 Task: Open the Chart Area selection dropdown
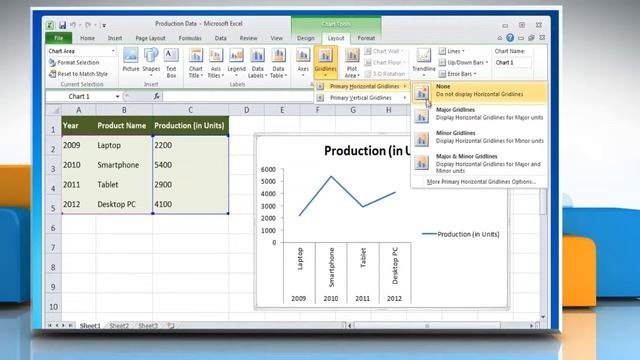pyautogui.click(x=113, y=51)
